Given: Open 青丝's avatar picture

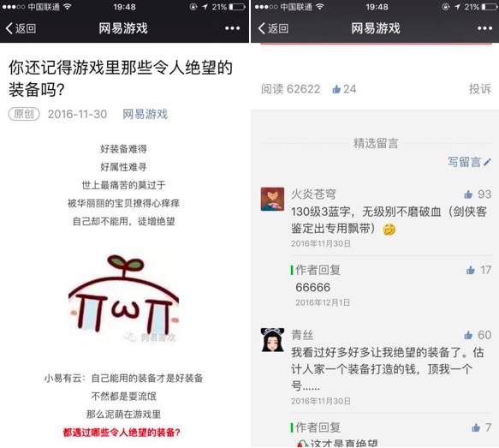Looking at the screenshot, I should point(272,340).
